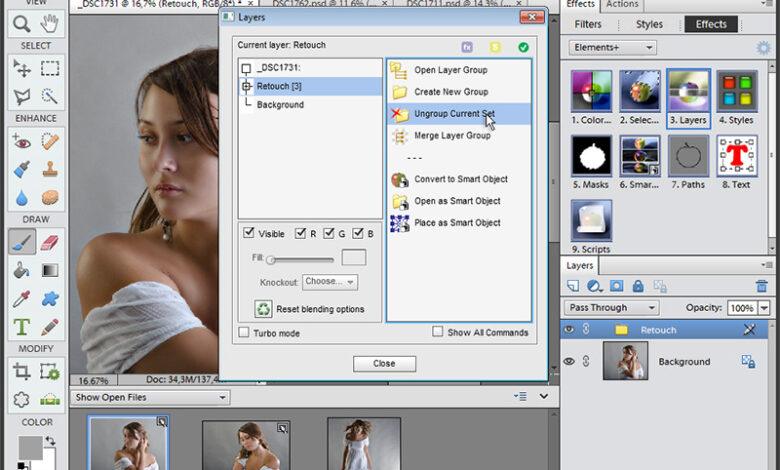Switch to the Styles tab
This screenshot has height=470, width=780.
coord(651,24)
